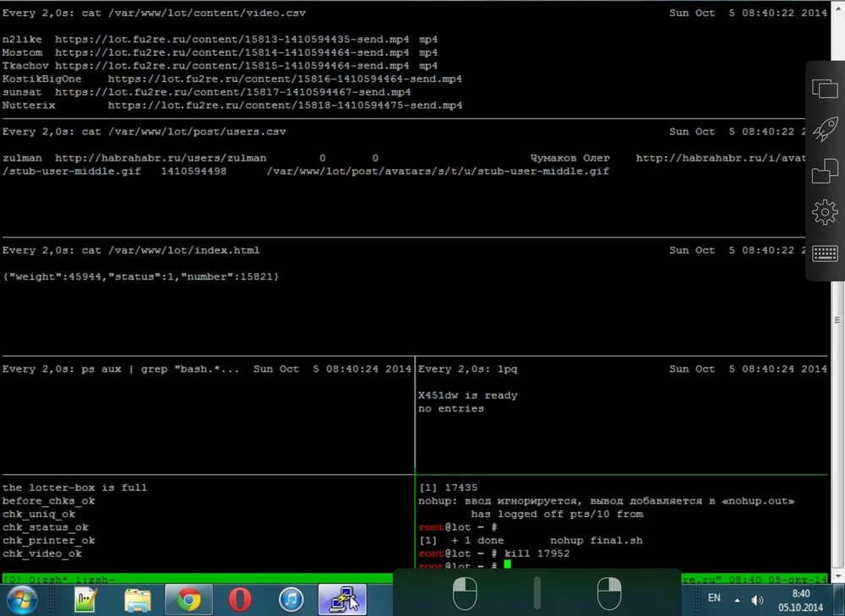Click the EN language indicator
Viewport: 845px width, 616px height.
click(x=714, y=598)
